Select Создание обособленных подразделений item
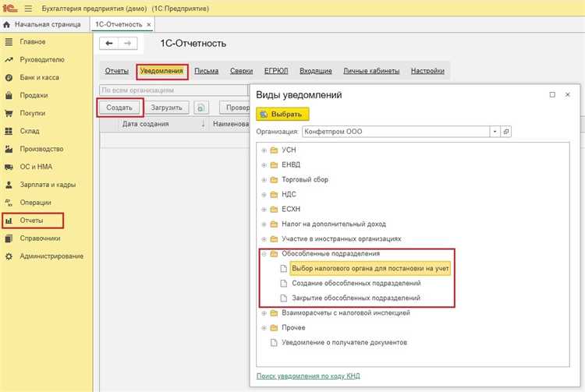The height and width of the screenshot is (392, 585). click(356, 283)
